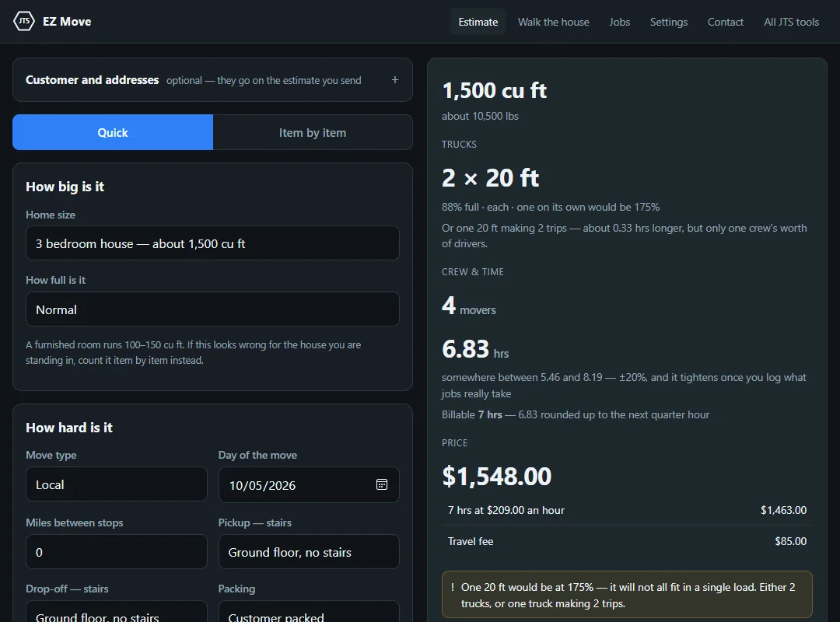Click the '6.83 hrs' time value
The height and width of the screenshot is (622, 840).
(475, 349)
